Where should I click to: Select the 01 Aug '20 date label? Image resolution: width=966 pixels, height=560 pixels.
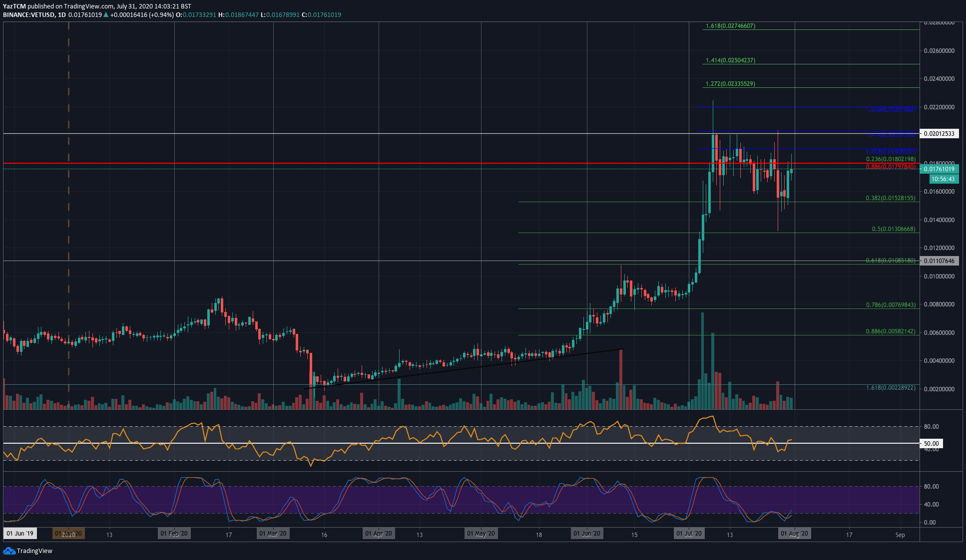[794, 534]
